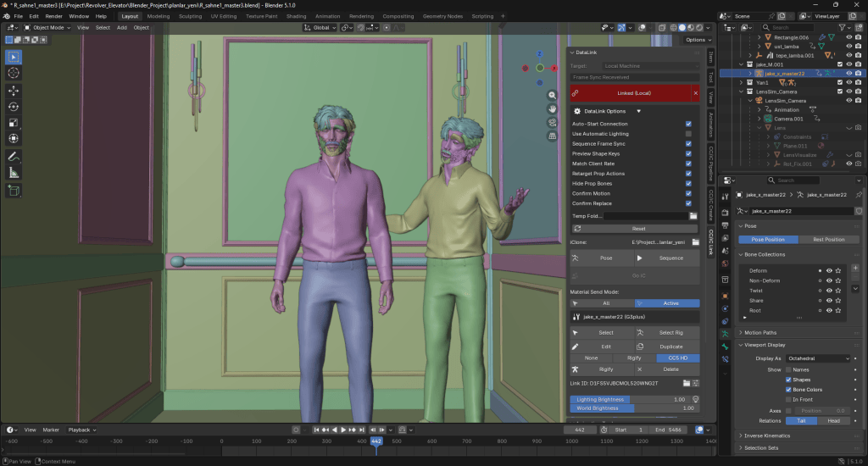The width and height of the screenshot is (868, 466).
Task: Switch armature to Rest Position
Action: tap(829, 240)
